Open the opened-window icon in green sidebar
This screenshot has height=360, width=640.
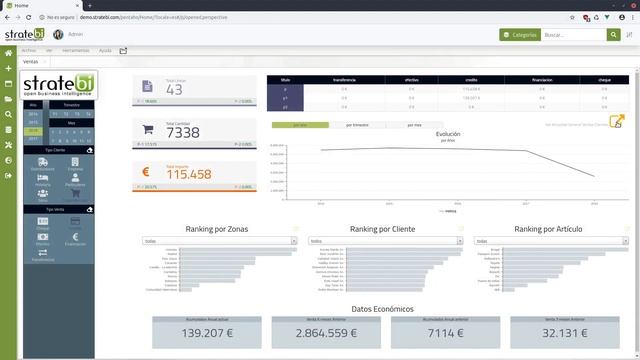(8, 84)
